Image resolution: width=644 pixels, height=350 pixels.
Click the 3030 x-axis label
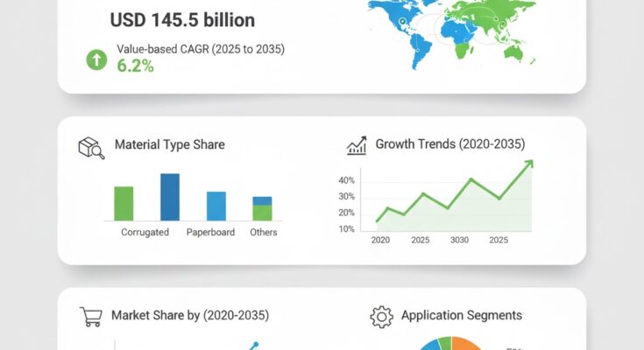pos(458,240)
